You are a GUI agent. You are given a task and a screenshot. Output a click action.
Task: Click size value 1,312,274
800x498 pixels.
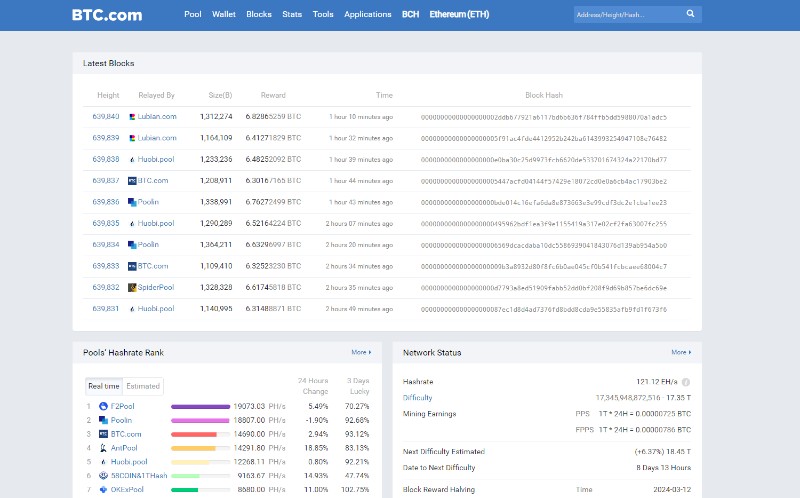216,117
